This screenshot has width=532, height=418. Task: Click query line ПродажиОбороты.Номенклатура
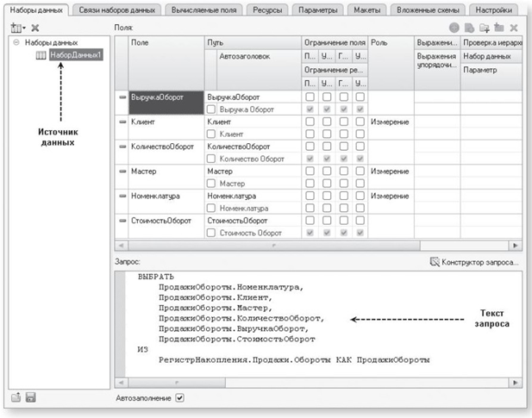point(231,287)
